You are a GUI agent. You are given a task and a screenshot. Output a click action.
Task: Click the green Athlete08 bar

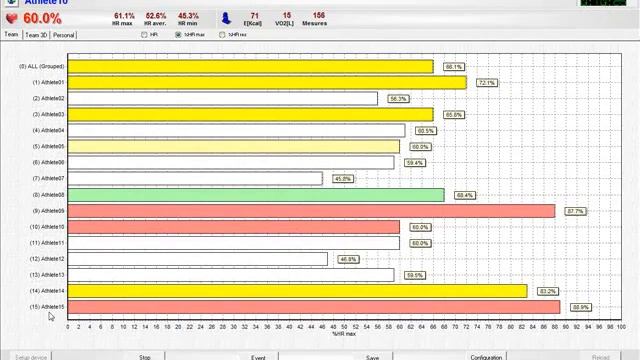pyautogui.click(x=256, y=195)
